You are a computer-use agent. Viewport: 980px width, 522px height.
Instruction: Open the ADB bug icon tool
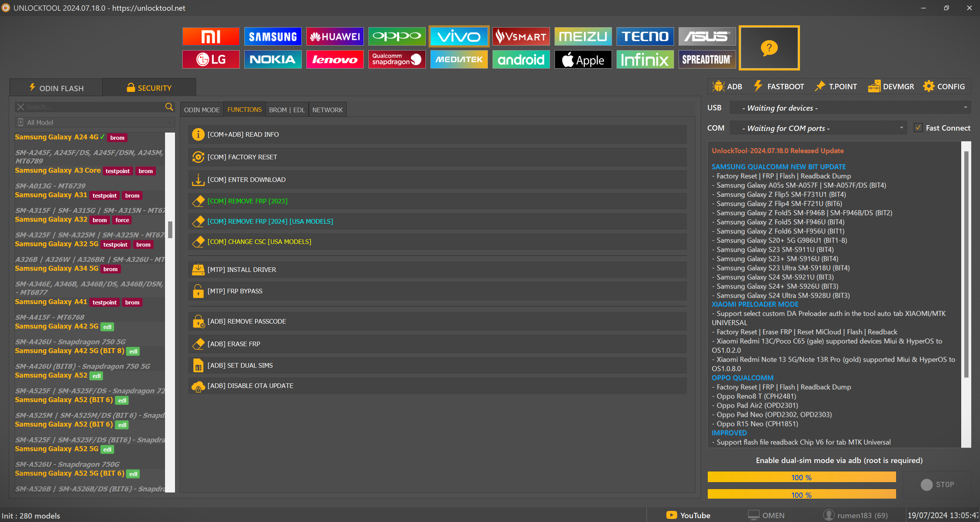point(727,87)
